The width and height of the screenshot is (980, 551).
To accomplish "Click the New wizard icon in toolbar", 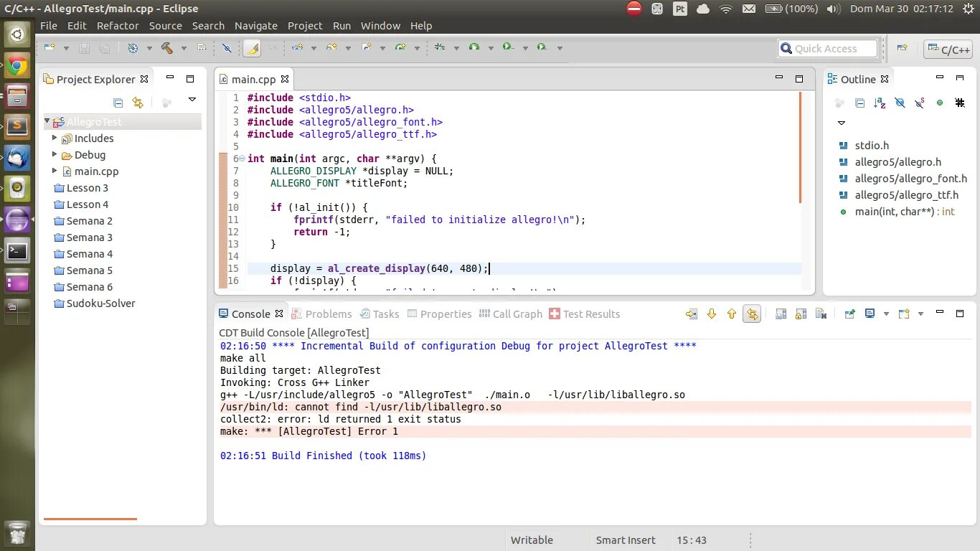I will [49, 48].
